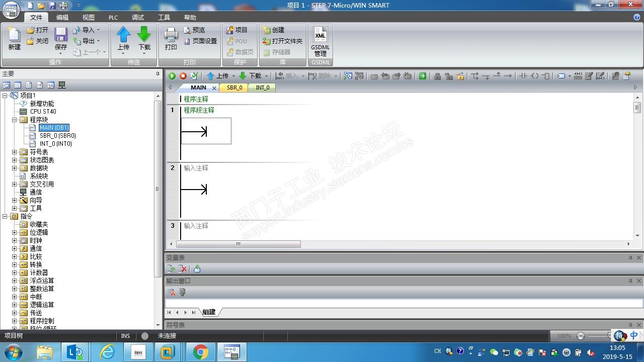
Task: Insert a contact using the contact icon
Action: [523, 76]
